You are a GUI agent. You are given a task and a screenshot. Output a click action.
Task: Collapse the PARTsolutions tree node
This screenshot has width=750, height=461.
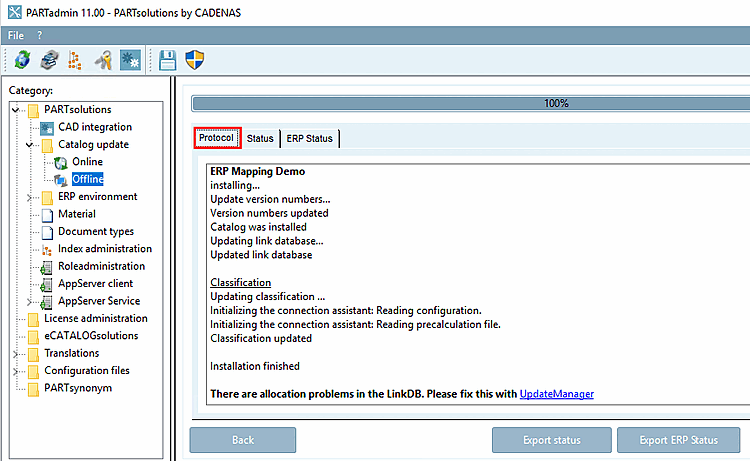16,110
